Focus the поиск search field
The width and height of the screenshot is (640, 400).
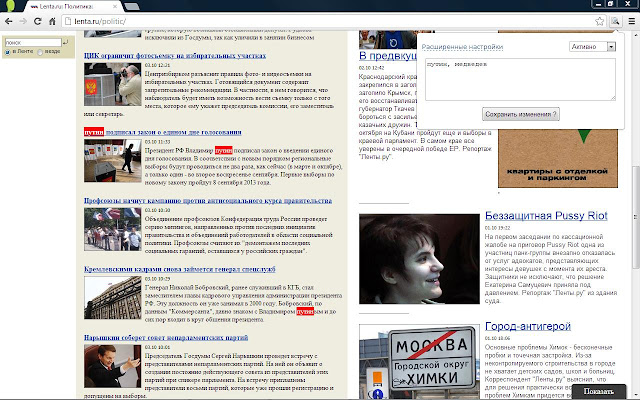33,42
